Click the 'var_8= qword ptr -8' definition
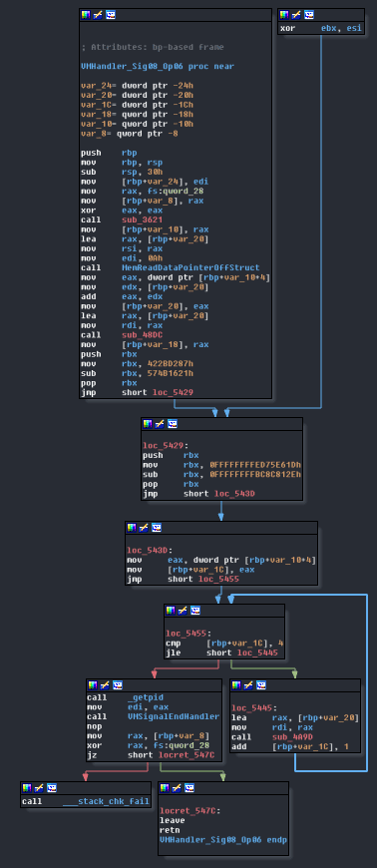377x868 pixels. (x=130, y=134)
